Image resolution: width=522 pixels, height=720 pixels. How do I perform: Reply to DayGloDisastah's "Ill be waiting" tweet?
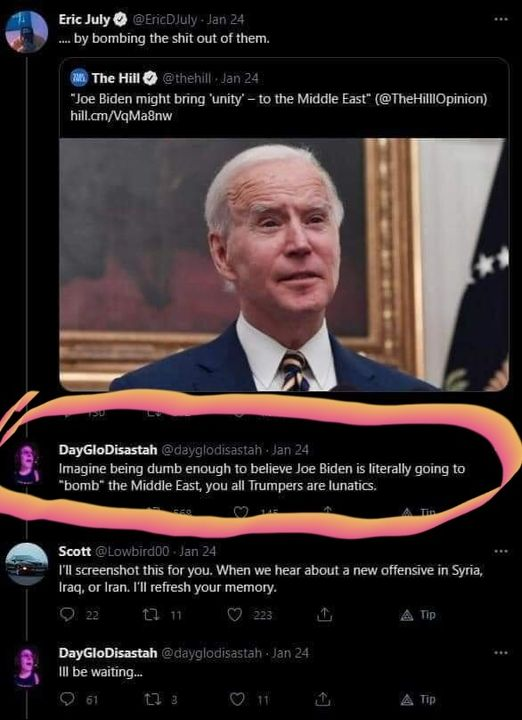[67, 699]
